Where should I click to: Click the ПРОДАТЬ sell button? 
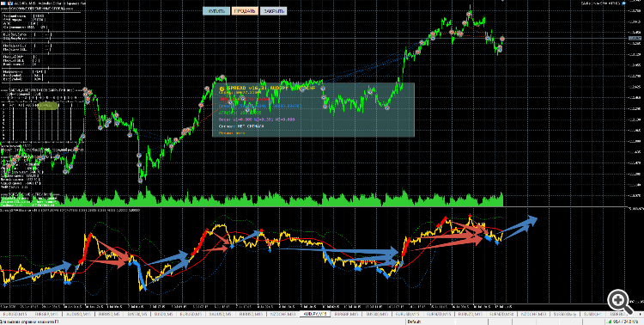pyautogui.click(x=245, y=11)
